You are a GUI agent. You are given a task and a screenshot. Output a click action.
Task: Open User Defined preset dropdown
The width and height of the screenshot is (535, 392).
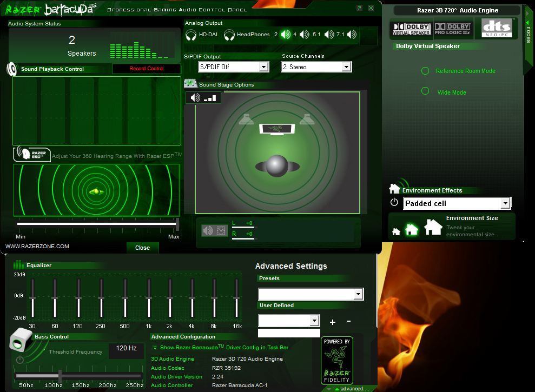pos(289,320)
